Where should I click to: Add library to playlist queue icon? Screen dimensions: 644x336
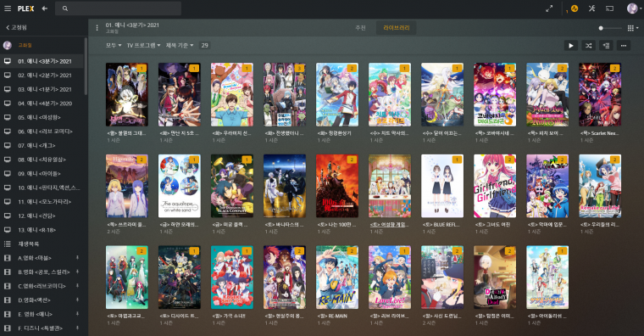tap(606, 46)
